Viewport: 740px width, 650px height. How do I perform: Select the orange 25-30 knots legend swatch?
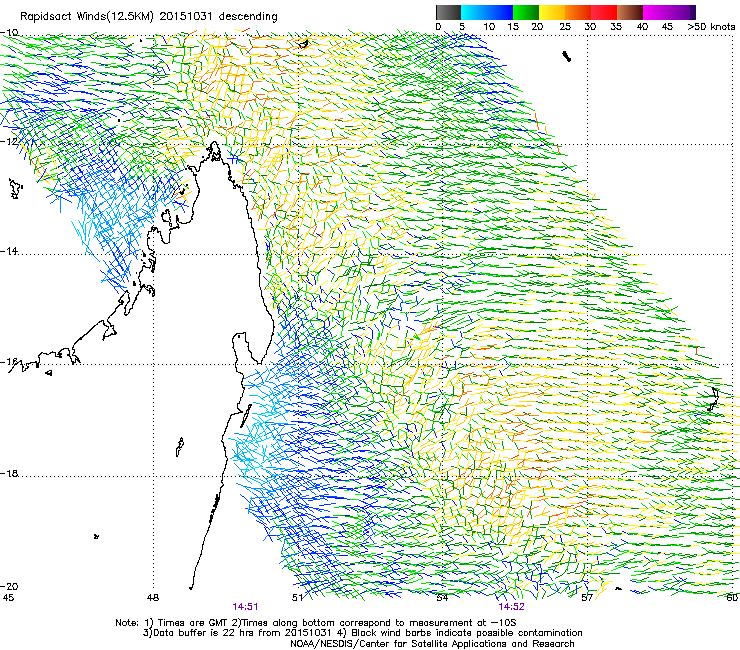[x=578, y=12]
